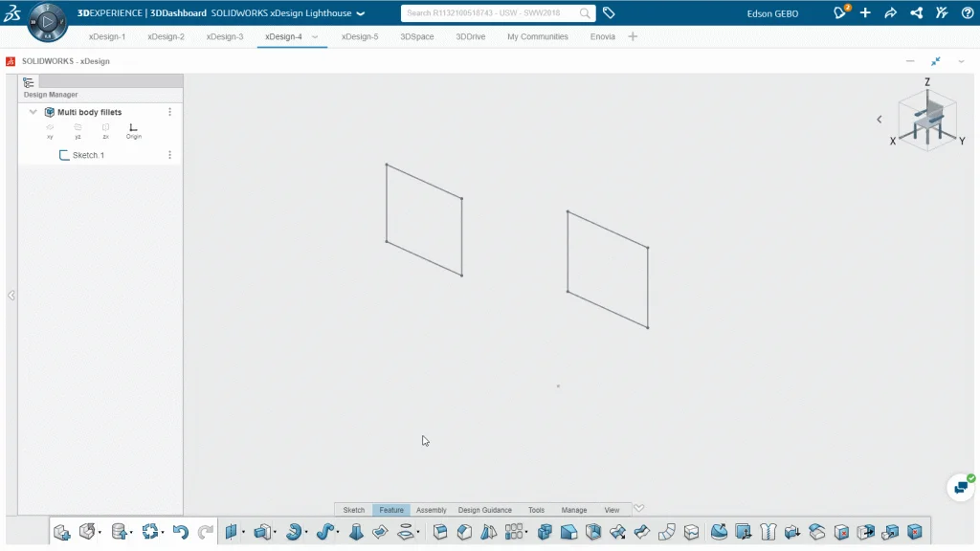Click the Edson GEBO user name

(772, 13)
